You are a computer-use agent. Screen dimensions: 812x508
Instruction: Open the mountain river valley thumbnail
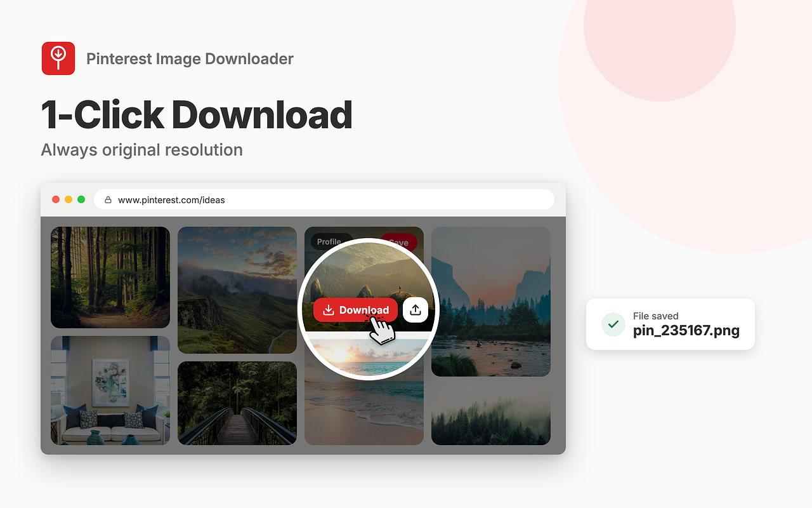point(491,302)
